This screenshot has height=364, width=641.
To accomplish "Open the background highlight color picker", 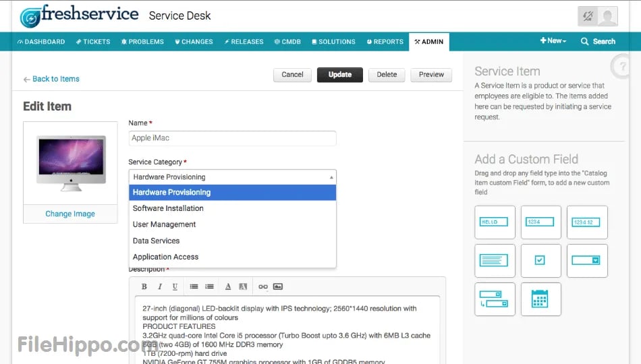I will 243,286.
